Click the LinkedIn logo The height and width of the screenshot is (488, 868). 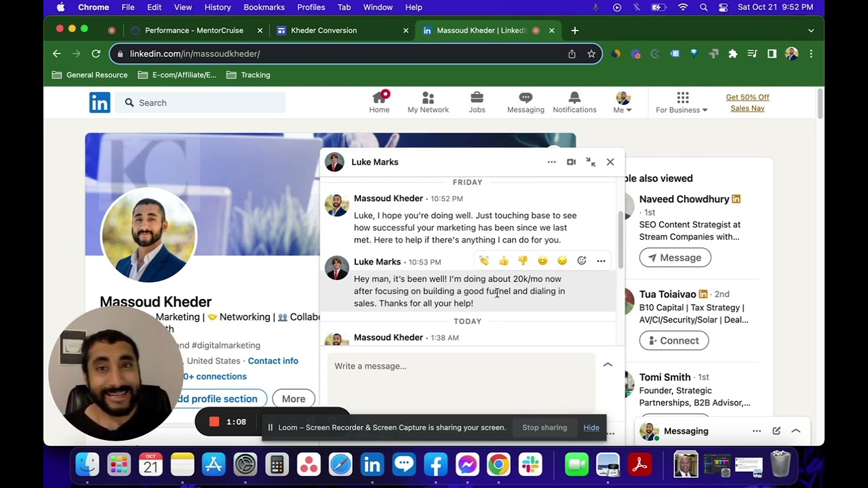100,102
